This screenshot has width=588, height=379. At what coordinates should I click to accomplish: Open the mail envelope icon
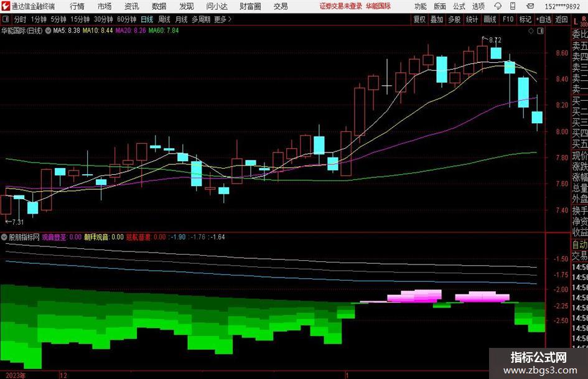[530, 6]
